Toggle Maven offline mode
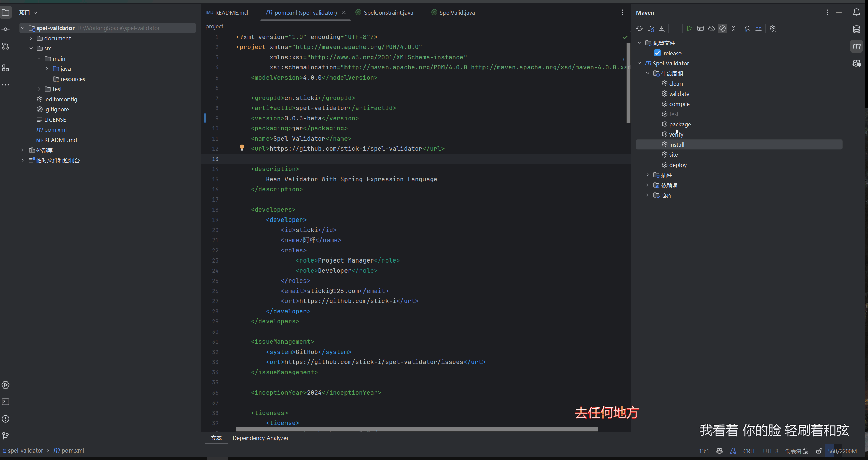This screenshot has width=868, height=460. (712, 29)
